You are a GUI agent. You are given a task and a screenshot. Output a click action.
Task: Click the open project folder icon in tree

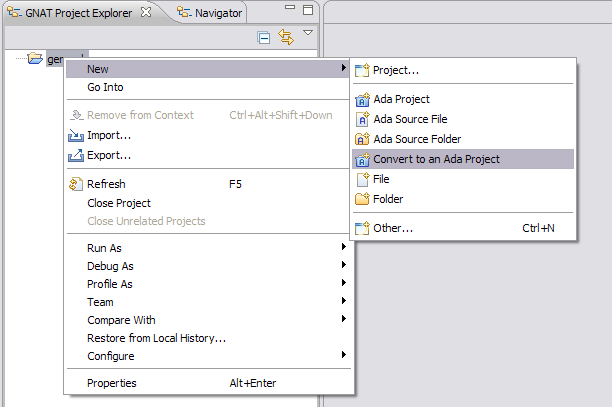pyautogui.click(x=35, y=58)
